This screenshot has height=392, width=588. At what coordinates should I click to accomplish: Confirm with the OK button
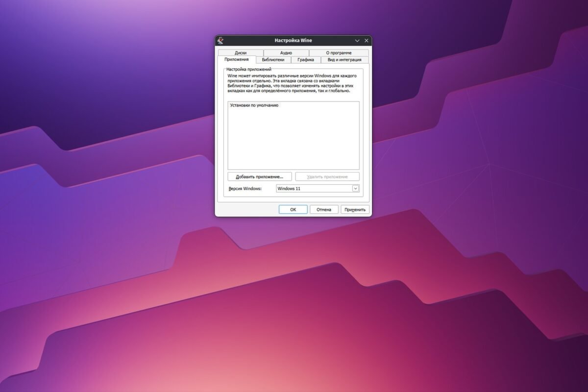293,209
